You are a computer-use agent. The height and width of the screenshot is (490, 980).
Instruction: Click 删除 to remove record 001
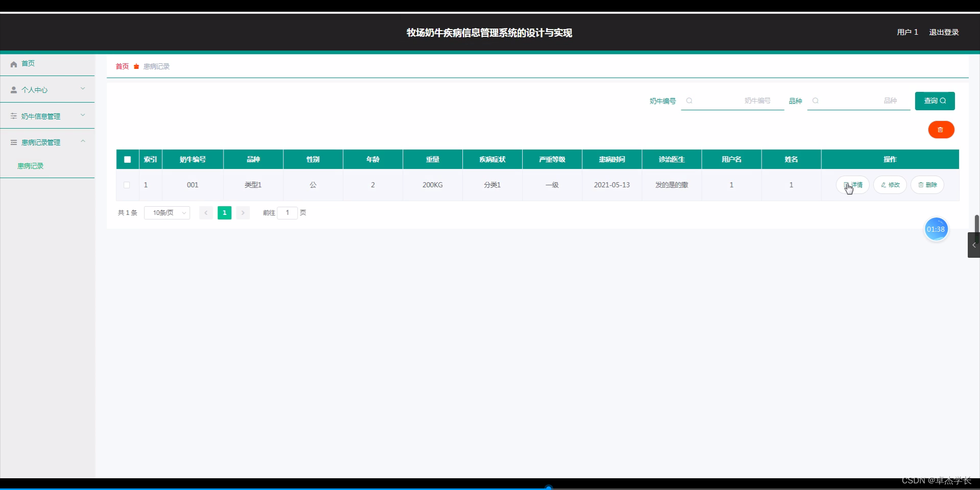[927, 185]
